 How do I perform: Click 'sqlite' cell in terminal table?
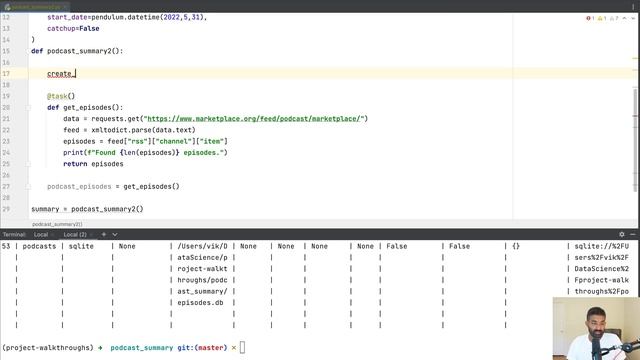(x=81, y=247)
